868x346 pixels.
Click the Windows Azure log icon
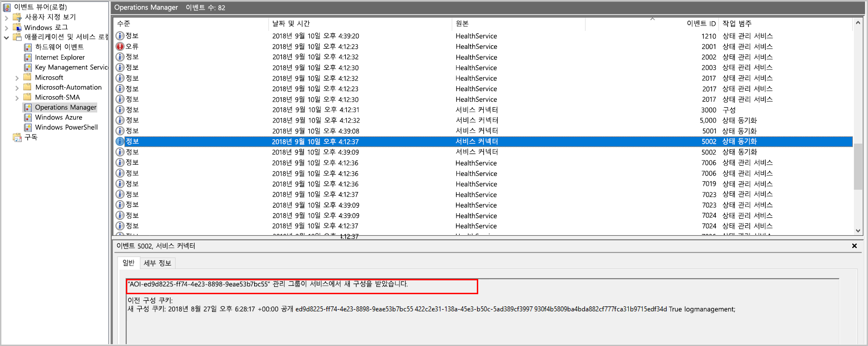click(28, 117)
